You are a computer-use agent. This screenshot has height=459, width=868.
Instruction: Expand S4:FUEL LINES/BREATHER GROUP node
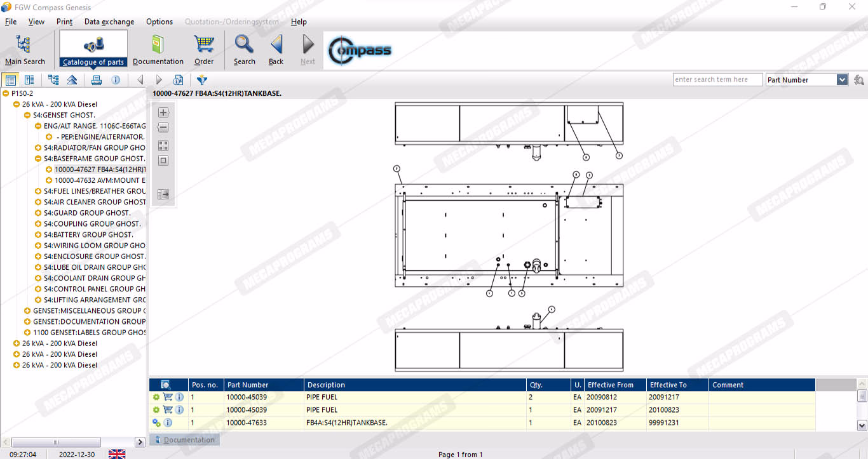click(x=38, y=191)
